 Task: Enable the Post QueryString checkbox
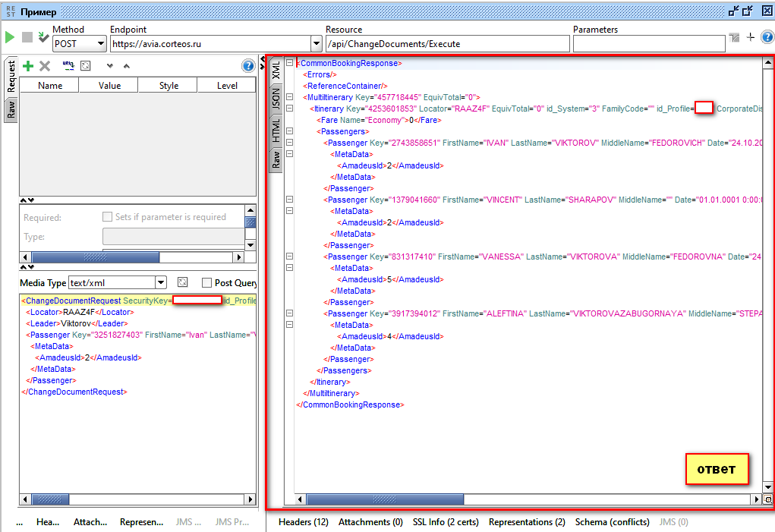click(x=206, y=283)
